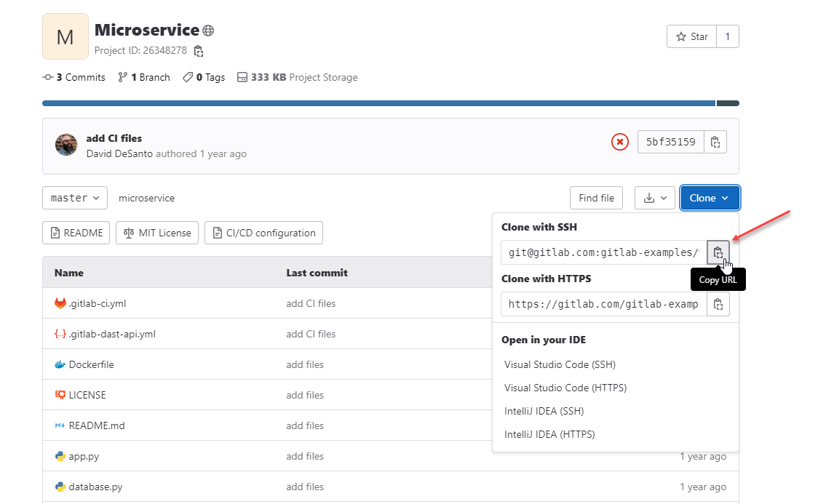Copy commit SHA 5bf35159 clipboard icon
This screenshot has height=504, width=834.
(x=715, y=142)
